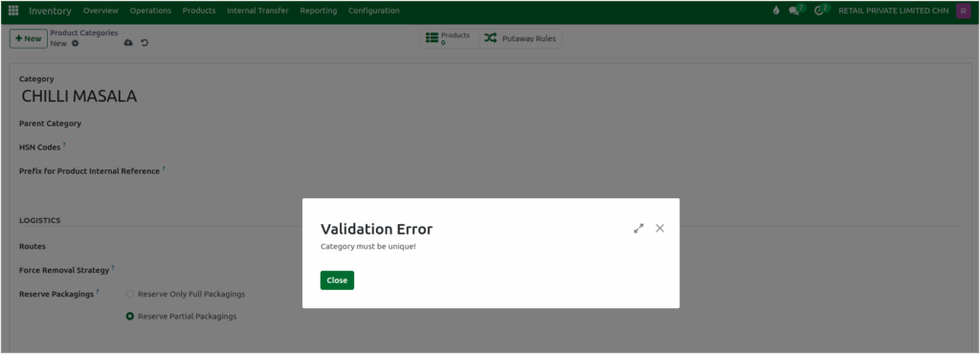Open the Reporting menu
The height and width of the screenshot is (354, 980).
(318, 11)
